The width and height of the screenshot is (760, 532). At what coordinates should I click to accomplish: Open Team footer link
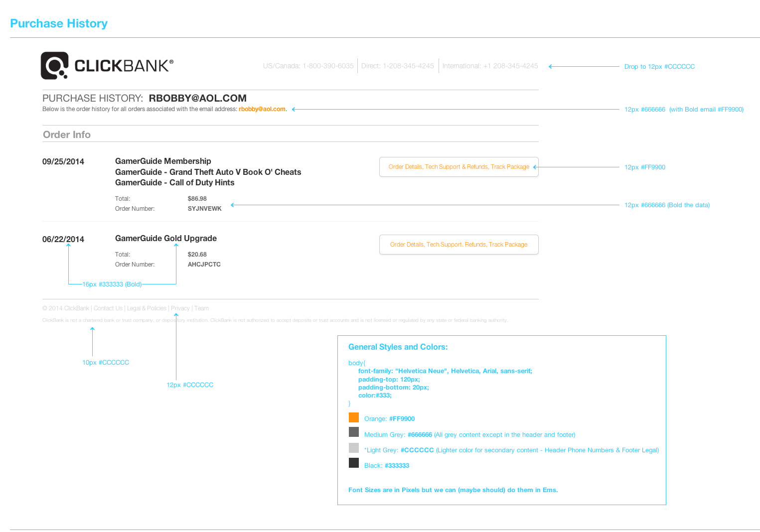coord(201,308)
